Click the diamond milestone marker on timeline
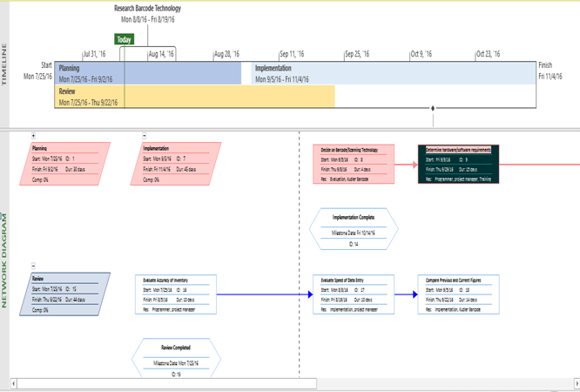The image size is (580, 392). [433, 109]
